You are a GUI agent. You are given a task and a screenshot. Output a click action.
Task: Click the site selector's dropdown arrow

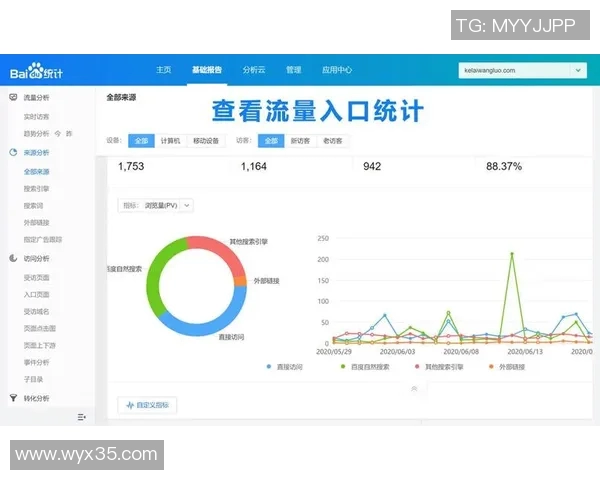coord(578,70)
